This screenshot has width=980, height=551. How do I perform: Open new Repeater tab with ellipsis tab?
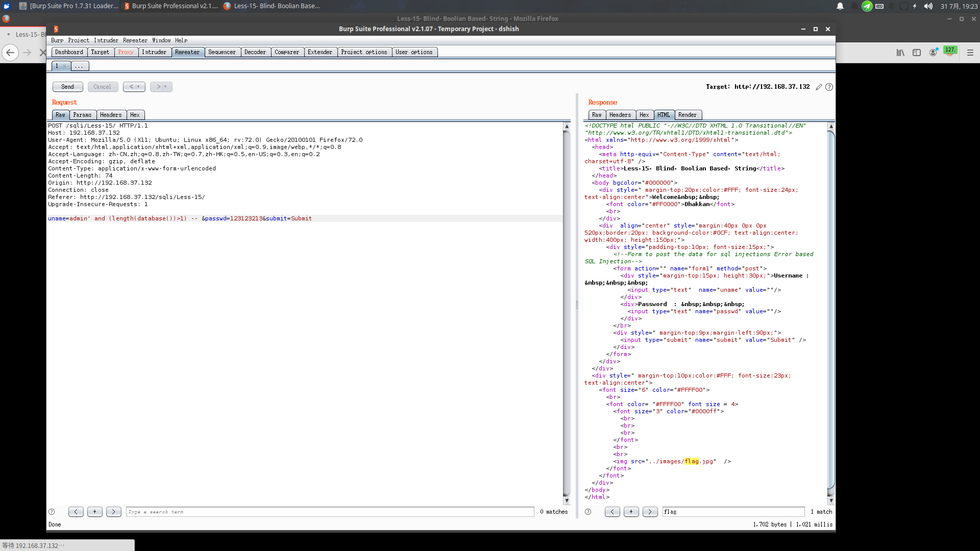(79, 66)
